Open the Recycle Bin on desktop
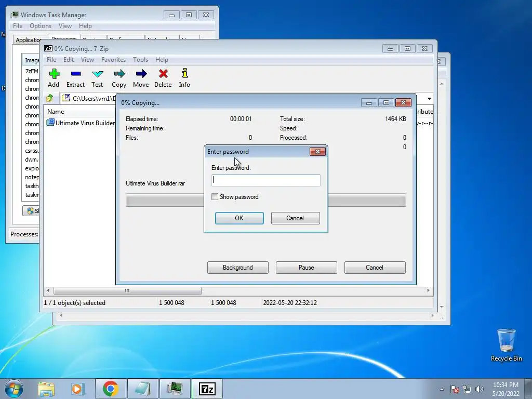Screen dimensions: 532x399 click(x=506, y=345)
